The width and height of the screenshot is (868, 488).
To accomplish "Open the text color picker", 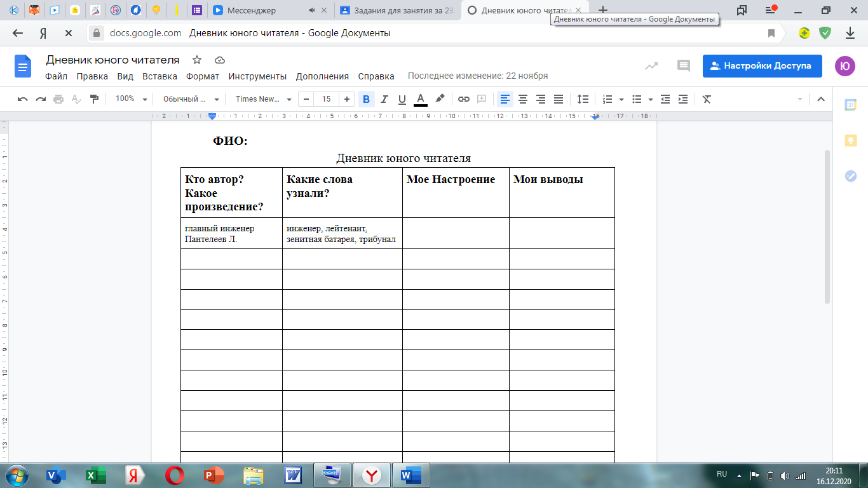I will [420, 99].
